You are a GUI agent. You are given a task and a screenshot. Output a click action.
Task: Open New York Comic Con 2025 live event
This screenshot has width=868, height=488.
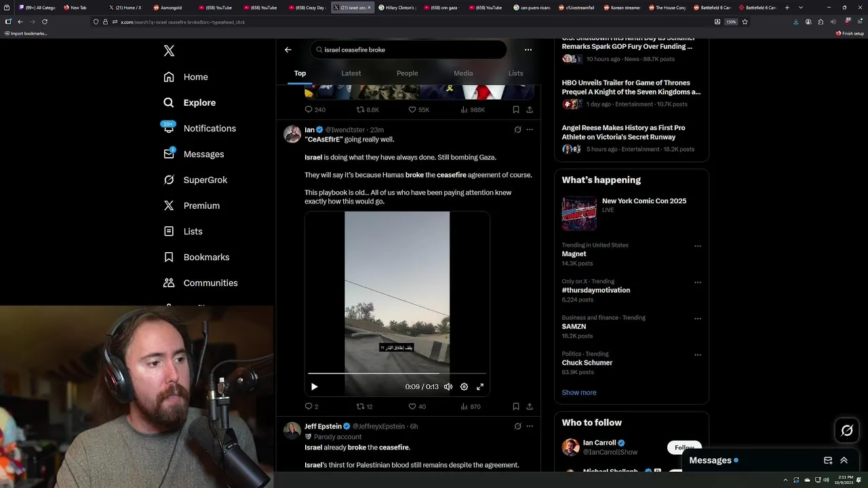pyautogui.click(x=631, y=213)
